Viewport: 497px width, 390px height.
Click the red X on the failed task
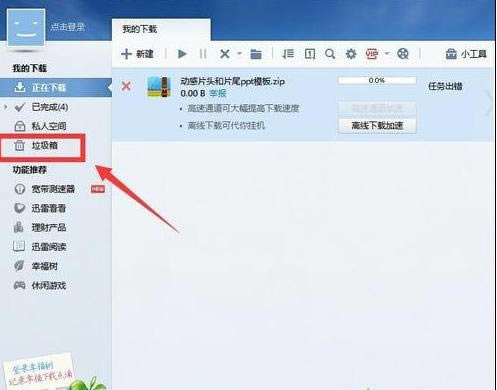tap(126, 87)
